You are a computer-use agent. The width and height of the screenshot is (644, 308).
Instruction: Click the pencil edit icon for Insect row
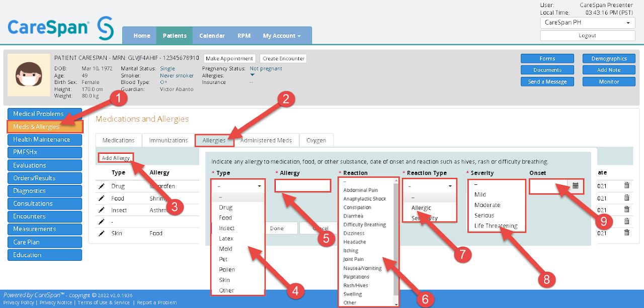[102, 210]
